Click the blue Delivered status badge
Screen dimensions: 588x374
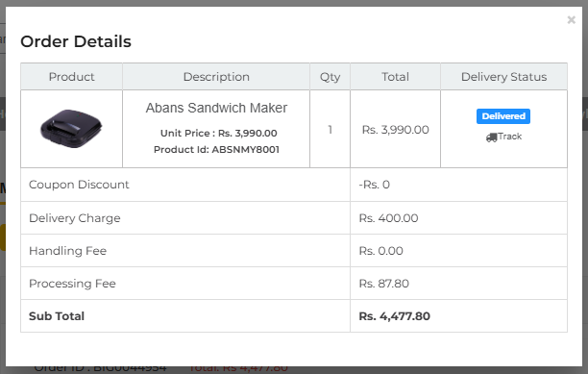(503, 116)
